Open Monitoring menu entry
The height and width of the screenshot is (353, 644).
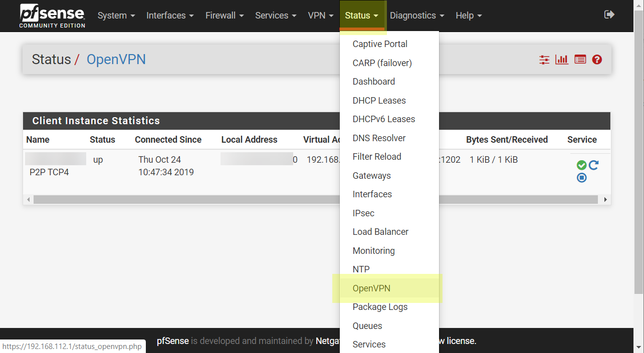point(389,251)
